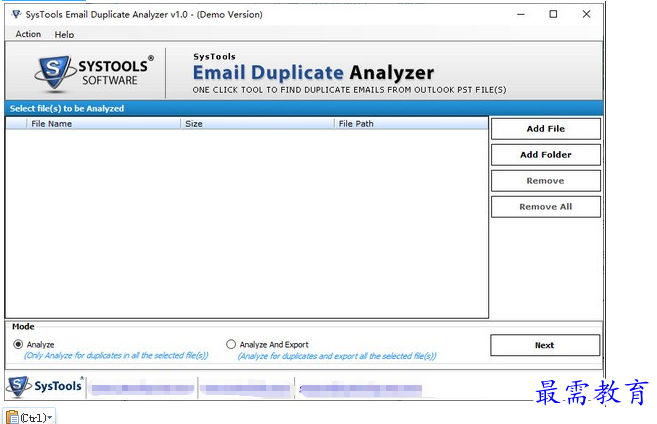This screenshot has height=424, width=657.
Task: Select the Analyze radio button
Action: tap(18, 344)
